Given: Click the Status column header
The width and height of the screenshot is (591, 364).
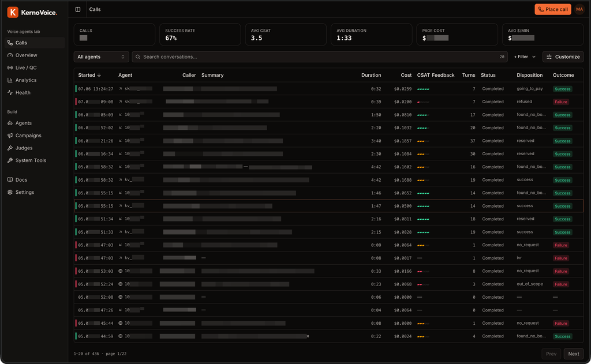Looking at the screenshot, I should [488, 76].
